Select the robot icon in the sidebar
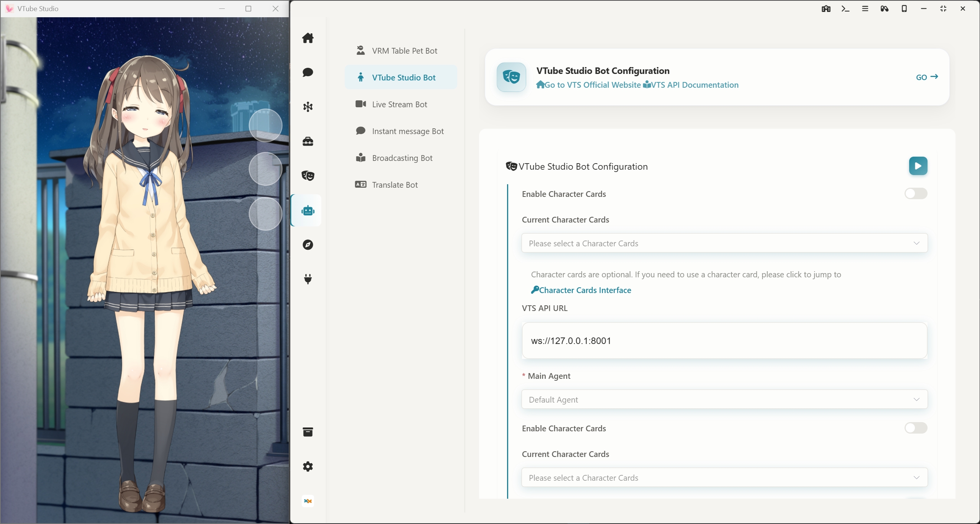 point(308,210)
